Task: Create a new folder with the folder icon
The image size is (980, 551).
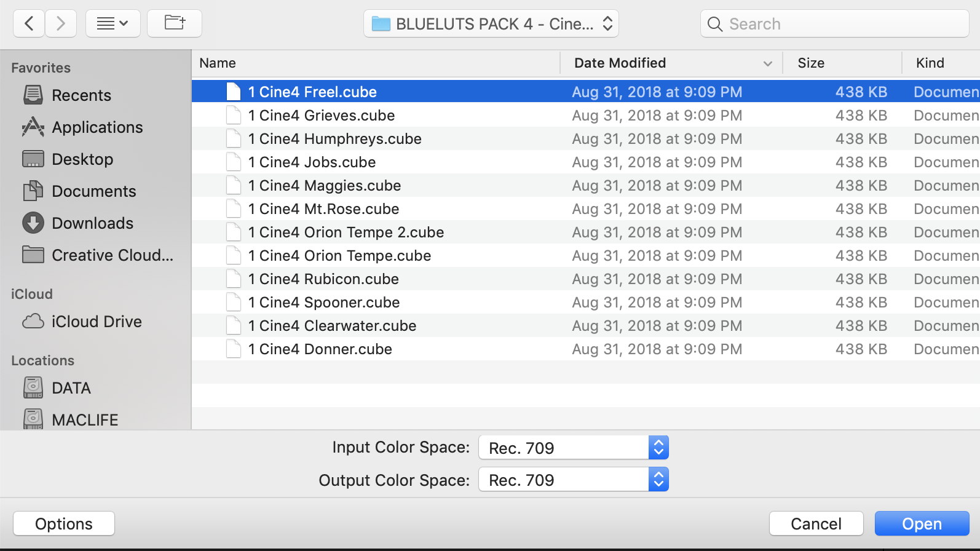Action: click(x=174, y=23)
